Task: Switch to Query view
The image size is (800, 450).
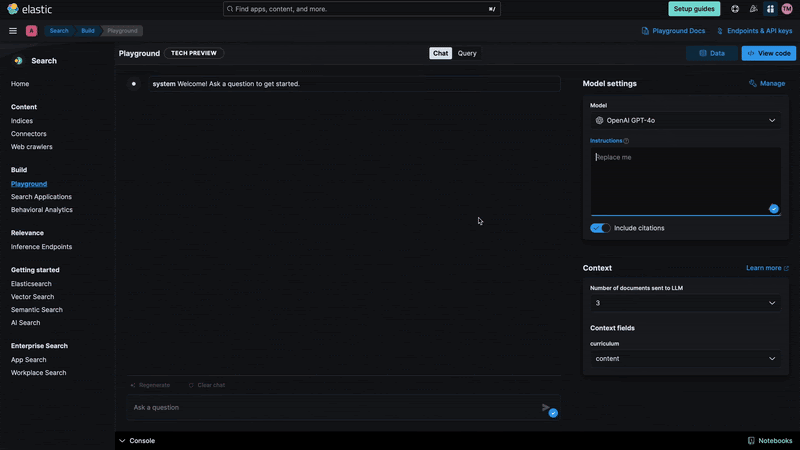Action: point(467,53)
